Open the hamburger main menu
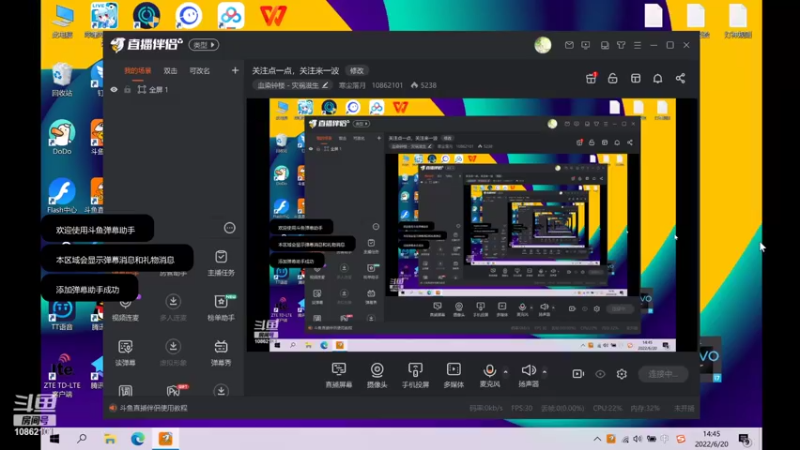800x450 pixels. pos(637,45)
